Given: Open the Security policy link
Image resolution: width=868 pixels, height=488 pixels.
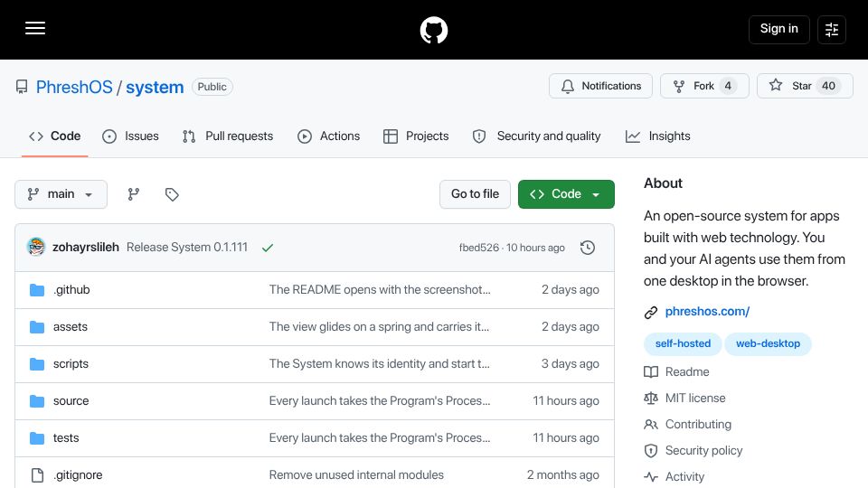Looking at the screenshot, I should tap(703, 450).
